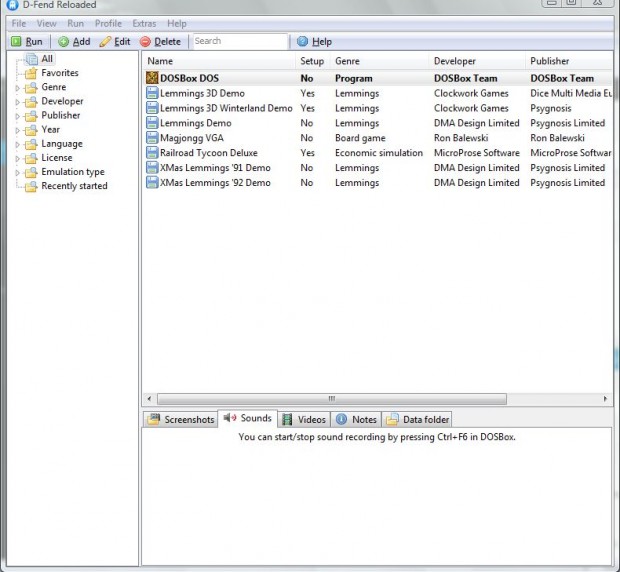Click the Developer folder icon
This screenshot has height=572, width=620.
click(x=31, y=102)
